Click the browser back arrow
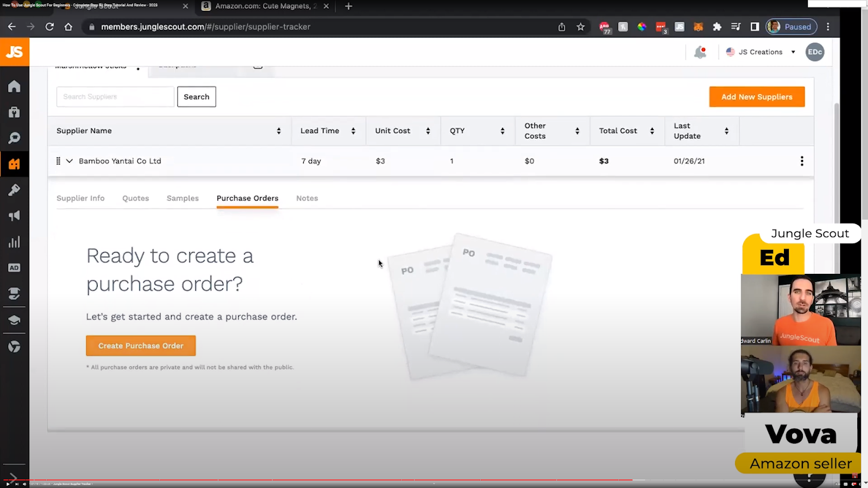Viewport: 868px width, 488px height. click(x=12, y=27)
